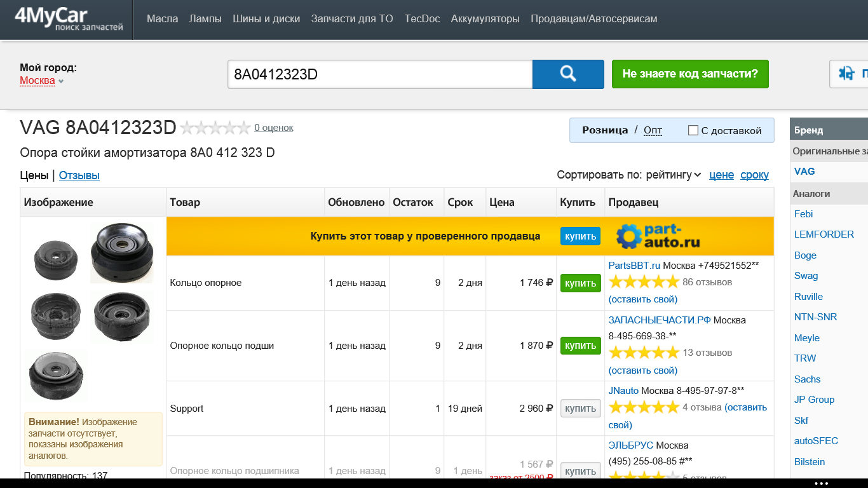The height and width of the screenshot is (488, 868).
Task: Click '(оставить свой)' under PartsBBT.ru
Action: pos(642,299)
